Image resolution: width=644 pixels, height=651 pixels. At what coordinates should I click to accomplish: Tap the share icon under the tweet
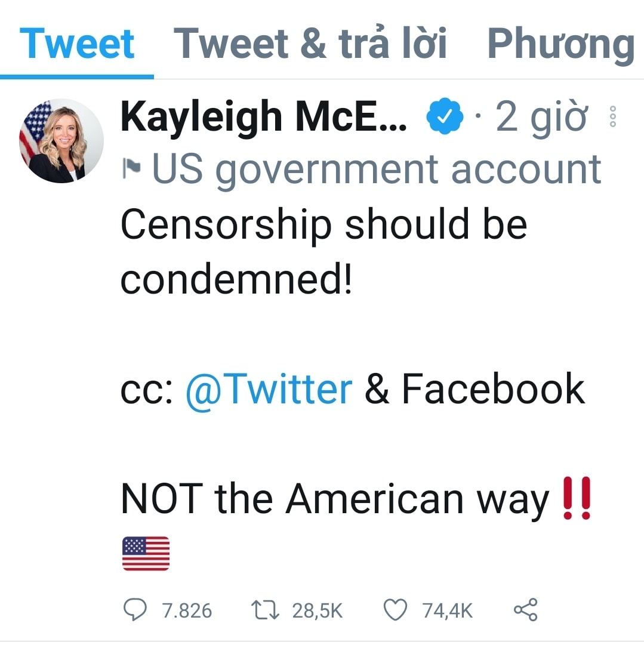(x=526, y=609)
